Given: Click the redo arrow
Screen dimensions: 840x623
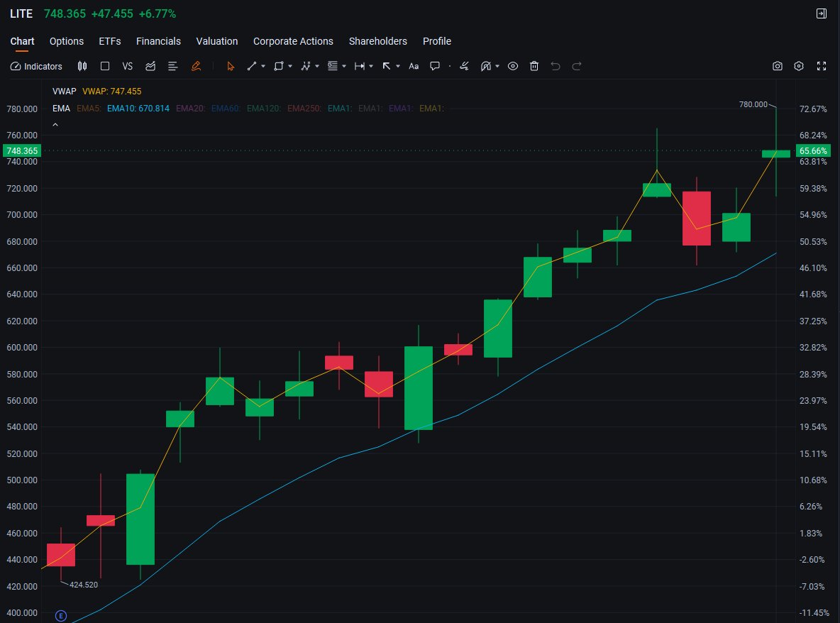Looking at the screenshot, I should (577, 67).
